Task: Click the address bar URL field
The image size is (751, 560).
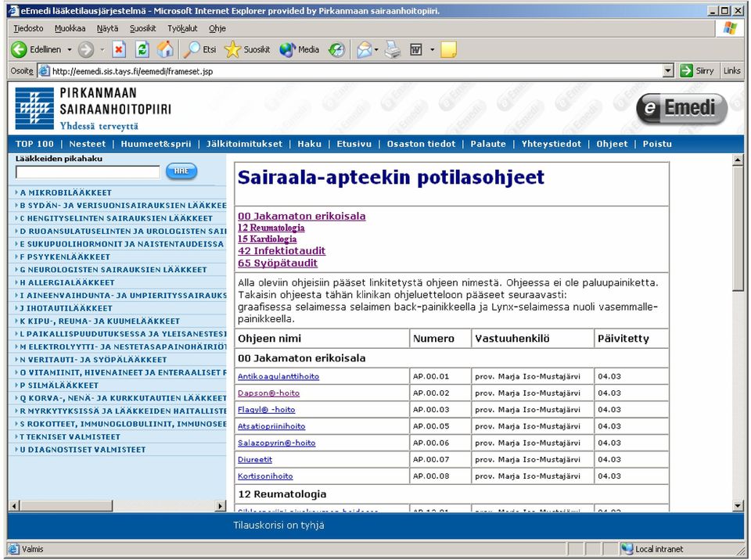Action: coord(357,71)
